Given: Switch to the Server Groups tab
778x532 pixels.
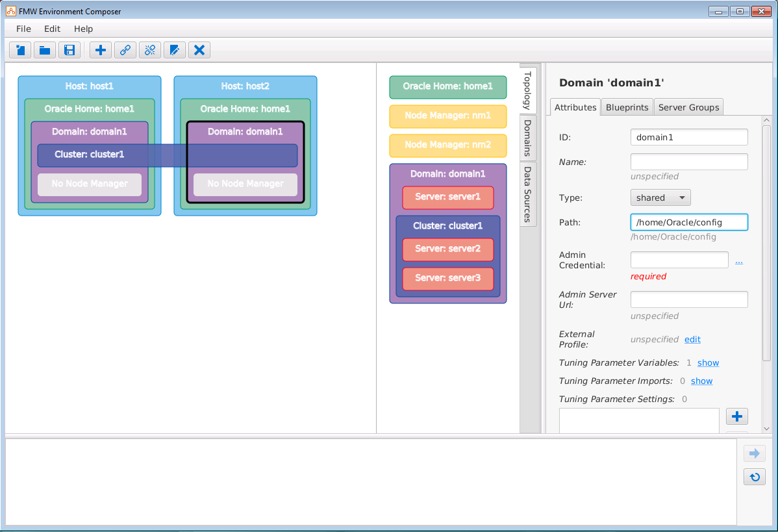Looking at the screenshot, I should tap(688, 107).
